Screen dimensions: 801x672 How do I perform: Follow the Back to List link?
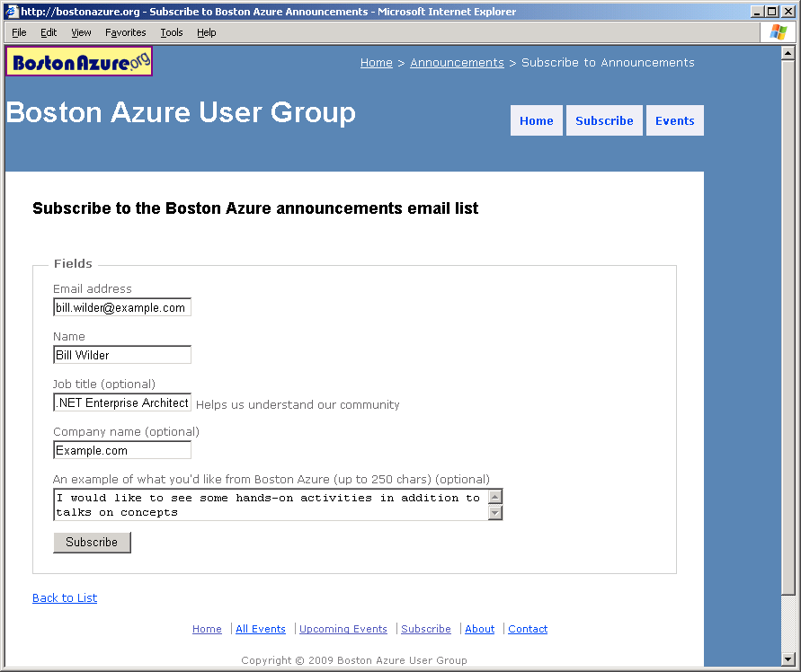pyautogui.click(x=65, y=598)
